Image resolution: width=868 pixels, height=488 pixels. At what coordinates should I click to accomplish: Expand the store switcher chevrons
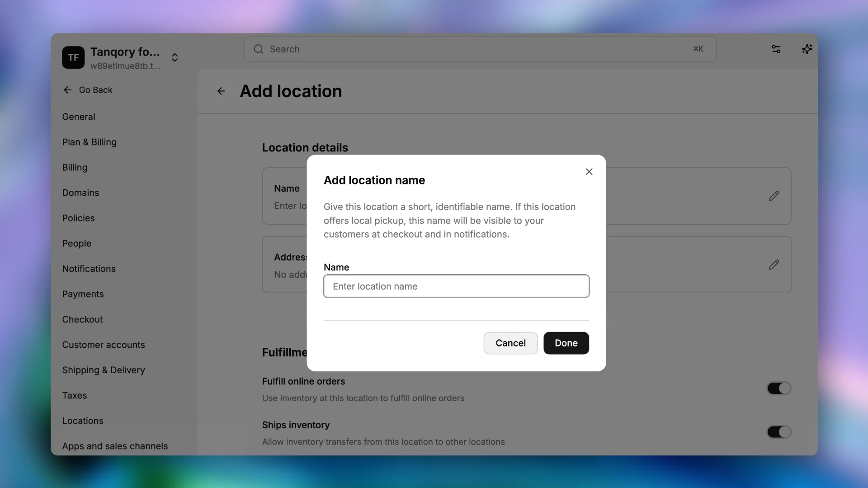click(x=175, y=57)
